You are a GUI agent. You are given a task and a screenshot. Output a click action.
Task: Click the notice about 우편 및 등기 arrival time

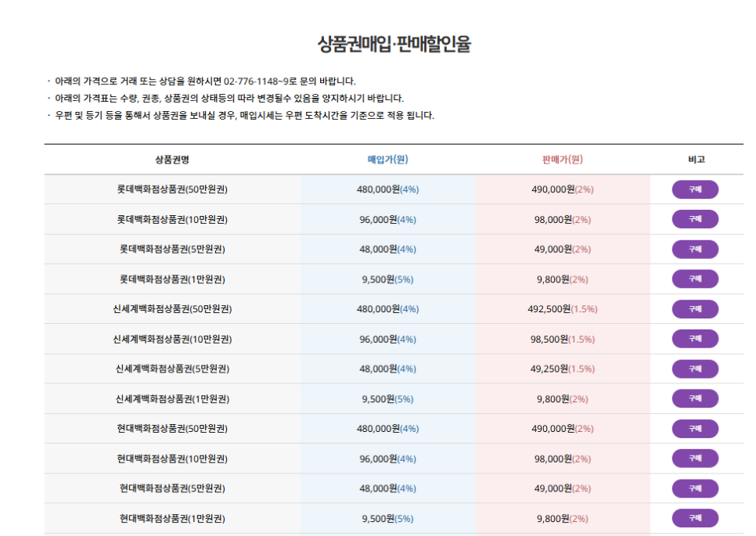pos(244,116)
